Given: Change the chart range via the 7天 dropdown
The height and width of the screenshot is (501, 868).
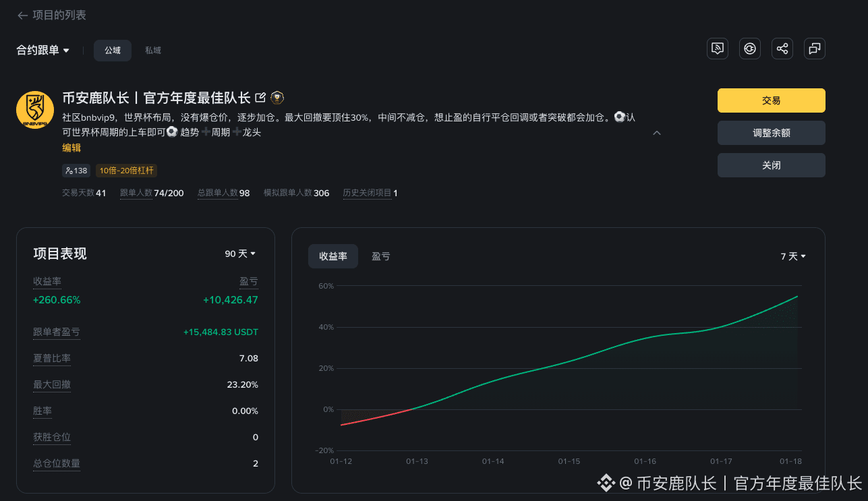Looking at the screenshot, I should pos(792,256).
